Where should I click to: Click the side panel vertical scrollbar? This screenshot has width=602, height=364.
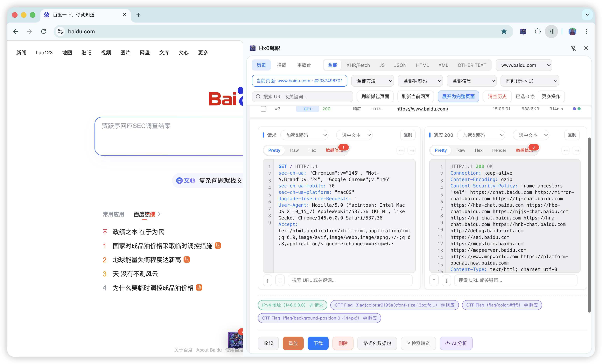[x=589, y=225]
